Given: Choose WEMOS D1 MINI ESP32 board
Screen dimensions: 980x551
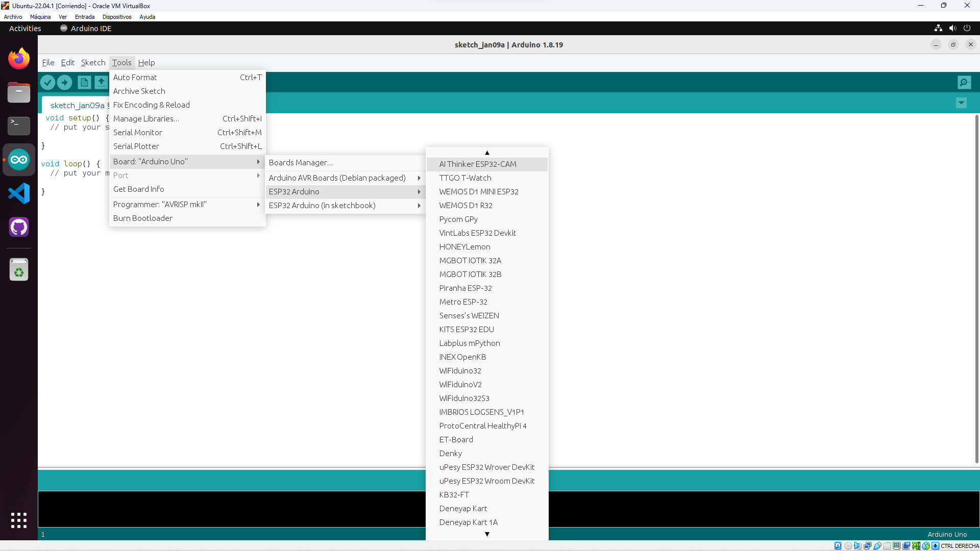Looking at the screenshot, I should (x=479, y=192).
